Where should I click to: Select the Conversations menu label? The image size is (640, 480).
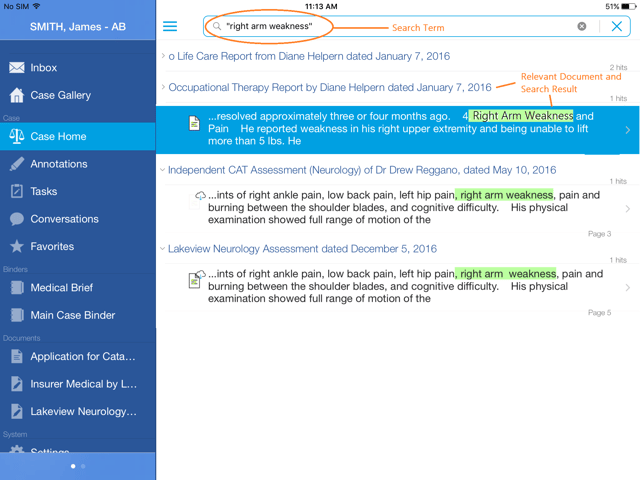click(x=64, y=219)
